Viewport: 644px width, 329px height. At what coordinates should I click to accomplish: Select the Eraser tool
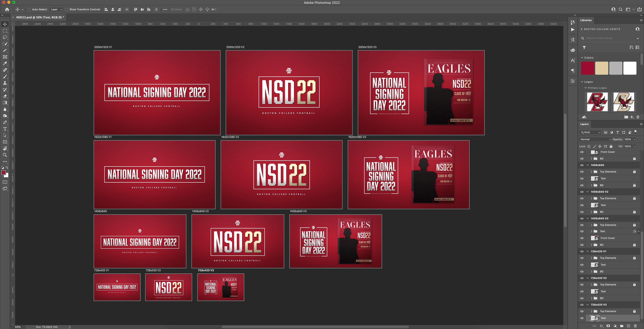click(x=5, y=96)
